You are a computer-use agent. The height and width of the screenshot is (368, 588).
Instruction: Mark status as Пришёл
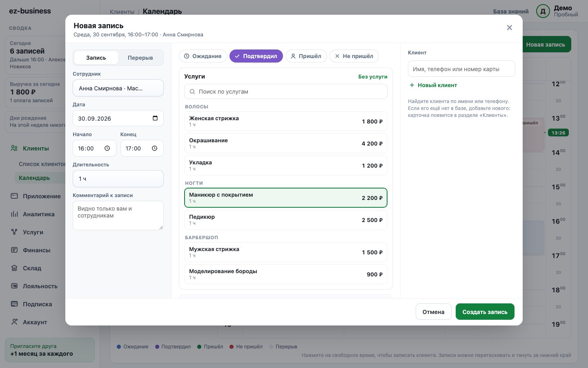pyautogui.click(x=306, y=56)
